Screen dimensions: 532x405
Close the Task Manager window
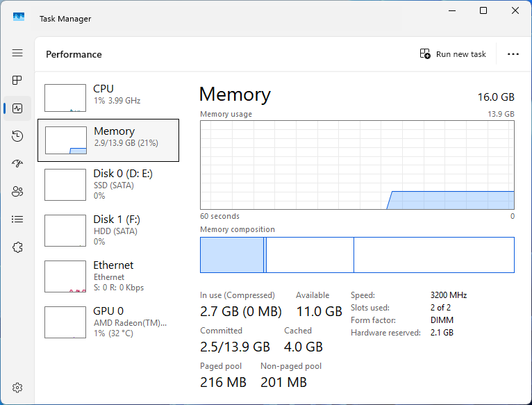515,10
